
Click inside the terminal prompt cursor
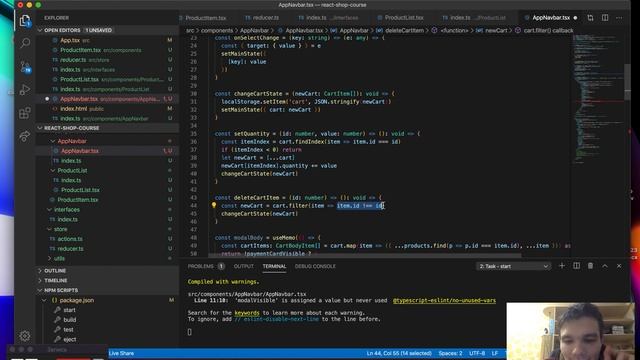click(189, 332)
